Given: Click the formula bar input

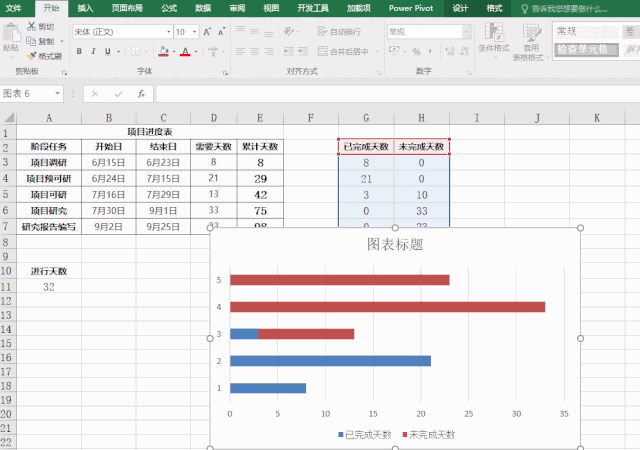Looking at the screenshot, I should 398,94.
